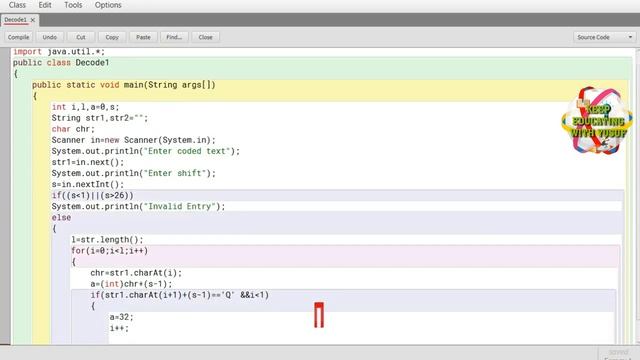Image resolution: width=640 pixels, height=360 pixels.
Task: Open the Source Code view dropdown
Action: tap(604, 37)
